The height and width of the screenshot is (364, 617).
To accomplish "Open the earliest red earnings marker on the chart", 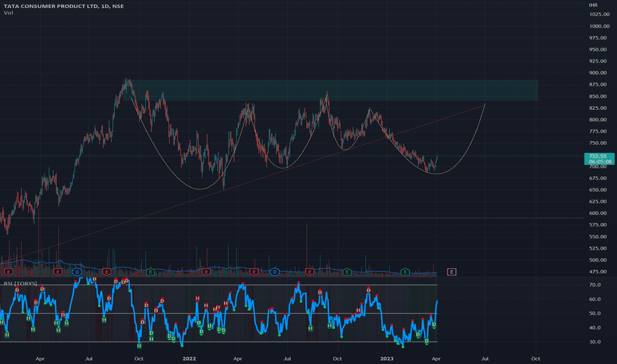I will [8, 272].
